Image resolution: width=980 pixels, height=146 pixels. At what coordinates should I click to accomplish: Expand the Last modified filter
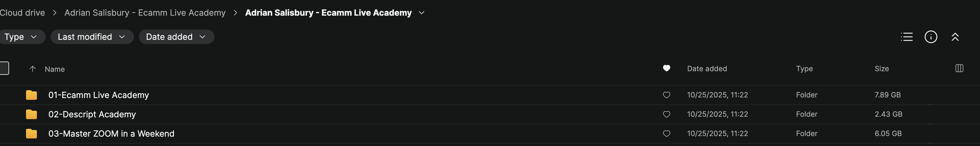(x=91, y=37)
